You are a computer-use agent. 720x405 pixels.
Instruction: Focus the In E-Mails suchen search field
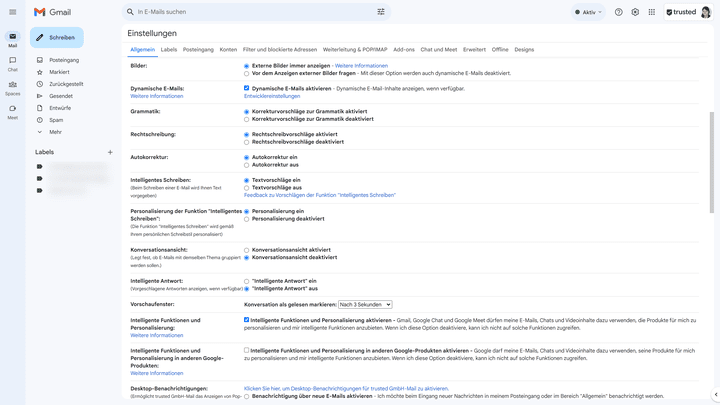pyautogui.click(x=255, y=12)
